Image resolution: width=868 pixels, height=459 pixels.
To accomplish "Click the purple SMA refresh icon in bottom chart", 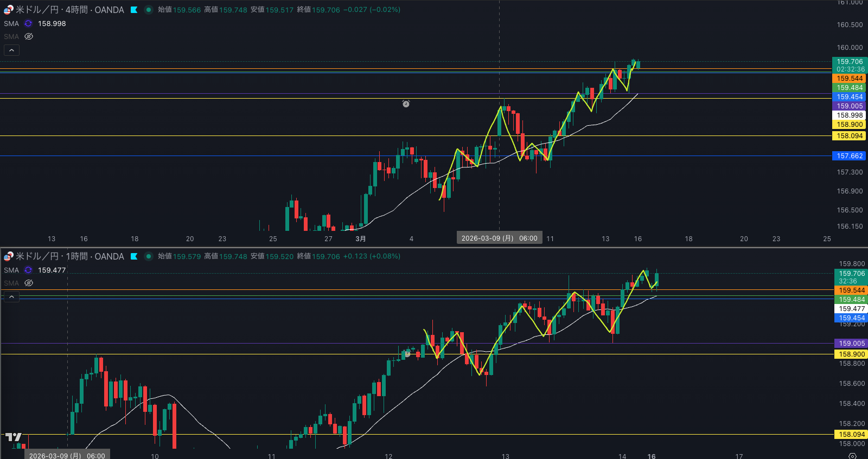I will point(28,270).
